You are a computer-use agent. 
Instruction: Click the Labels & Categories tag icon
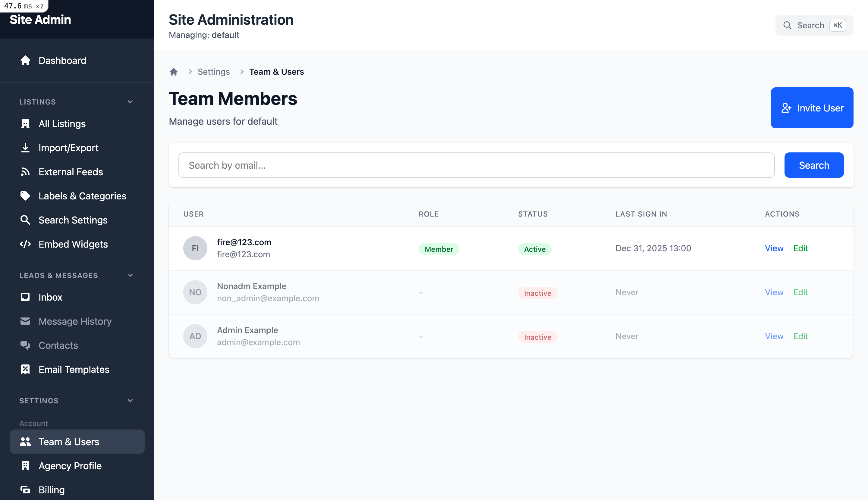coord(25,196)
